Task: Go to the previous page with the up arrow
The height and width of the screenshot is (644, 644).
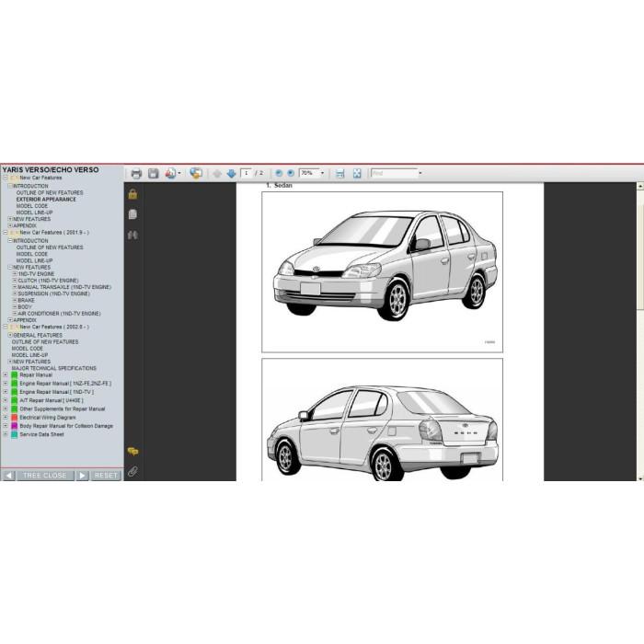Action: 217,174
